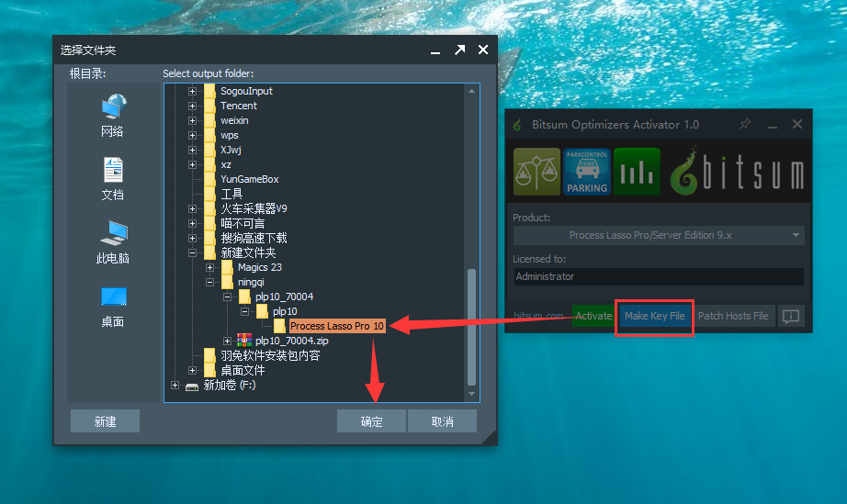Select 此电脑 in the root directory sidebar
847x504 pixels.
point(112,241)
